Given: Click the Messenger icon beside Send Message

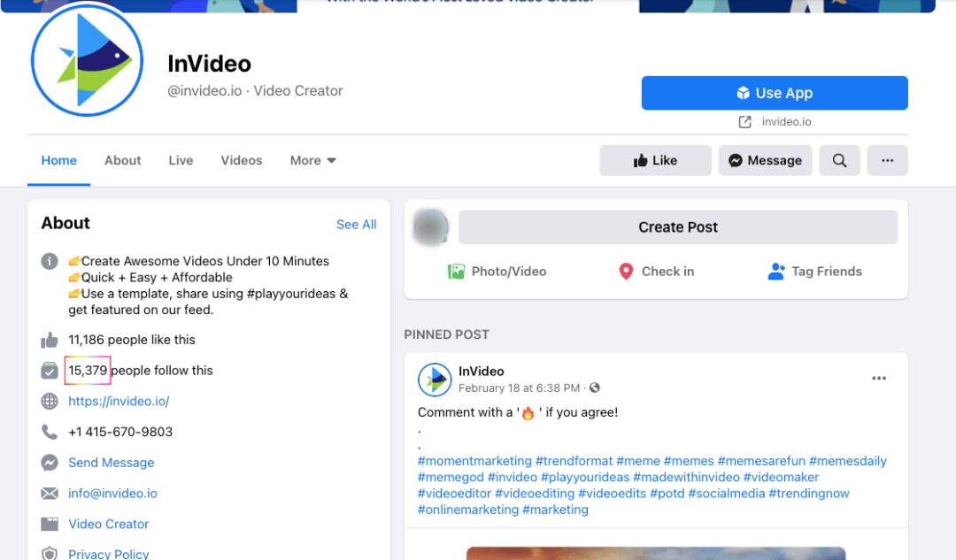Looking at the screenshot, I should coord(50,463).
